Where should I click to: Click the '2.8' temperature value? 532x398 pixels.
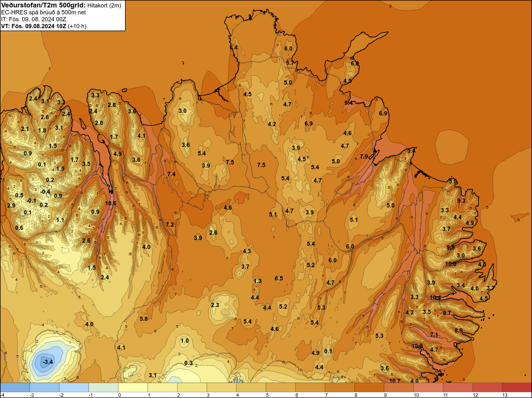[112, 105]
